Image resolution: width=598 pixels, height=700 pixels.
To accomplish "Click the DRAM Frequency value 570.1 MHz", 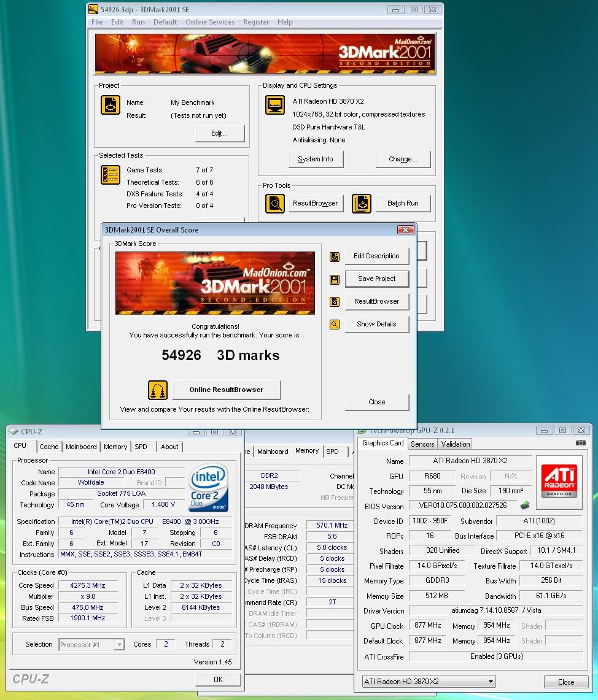I will click(x=332, y=525).
